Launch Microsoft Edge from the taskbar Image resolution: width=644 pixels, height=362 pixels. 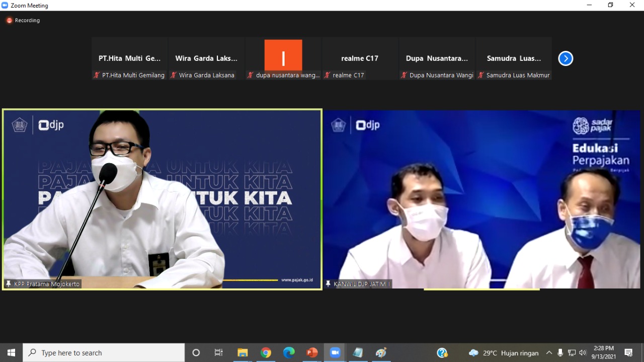289,352
